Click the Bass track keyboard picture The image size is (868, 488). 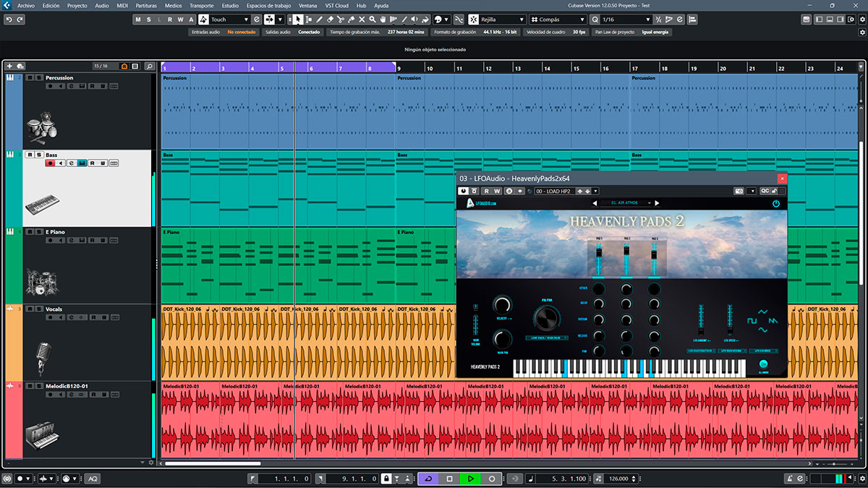[x=42, y=205]
